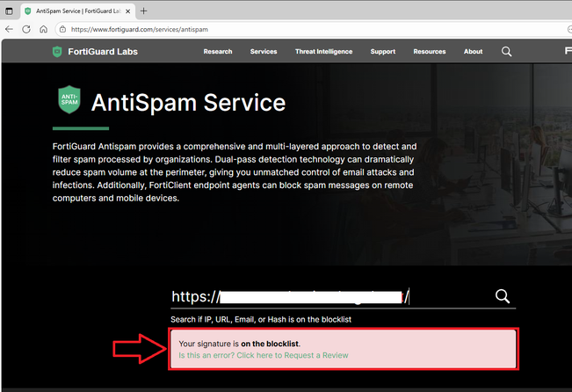The height and width of the screenshot is (392, 572).
Task: Open the Support menu
Action: pyautogui.click(x=383, y=52)
